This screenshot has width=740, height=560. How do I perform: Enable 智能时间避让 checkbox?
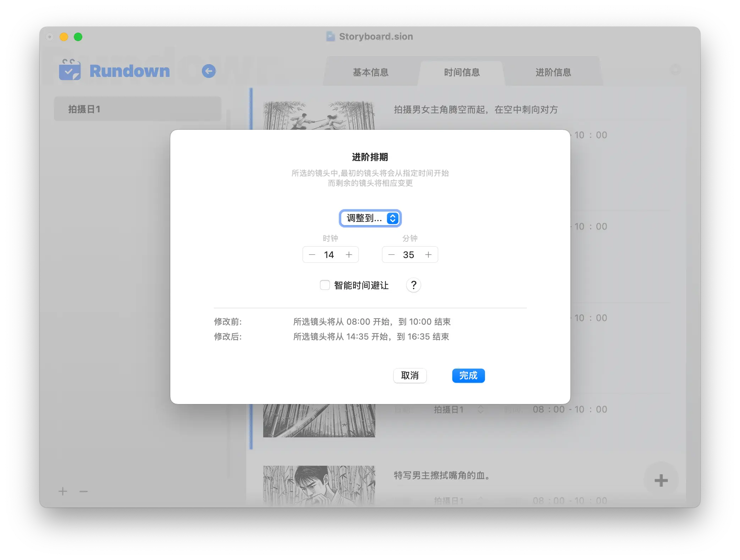pyautogui.click(x=325, y=285)
